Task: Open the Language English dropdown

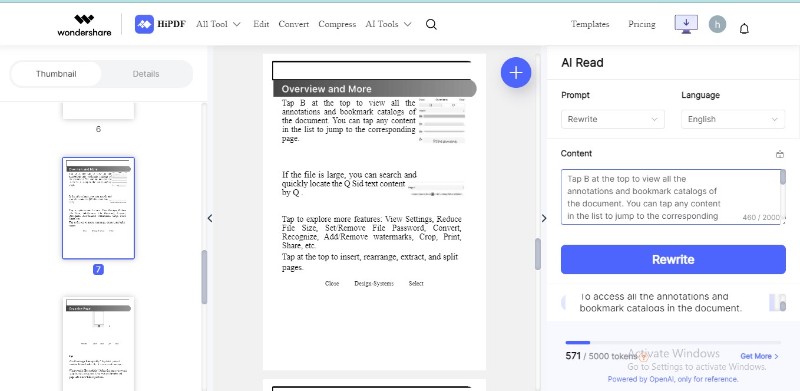Action: point(733,119)
